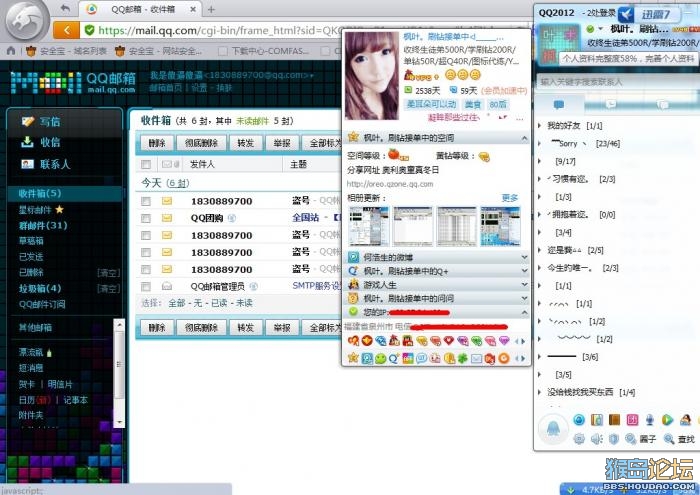This screenshot has width=700, height=495.
Task: Click the first album update thumbnail
Action: (369, 226)
